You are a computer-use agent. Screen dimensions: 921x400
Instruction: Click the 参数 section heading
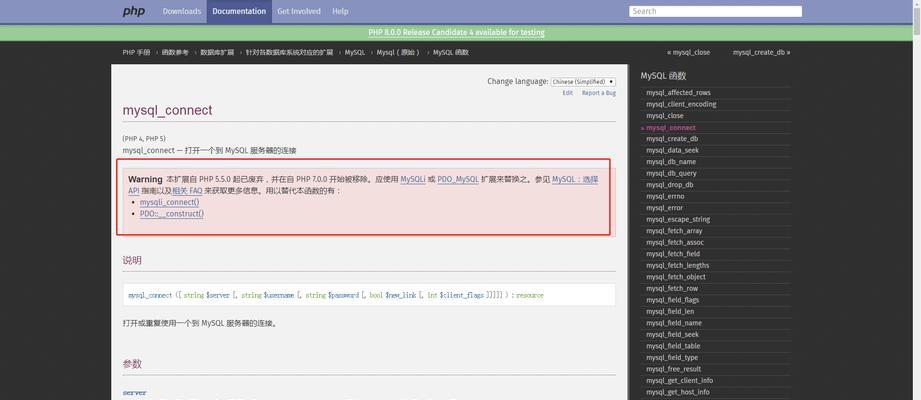132,364
